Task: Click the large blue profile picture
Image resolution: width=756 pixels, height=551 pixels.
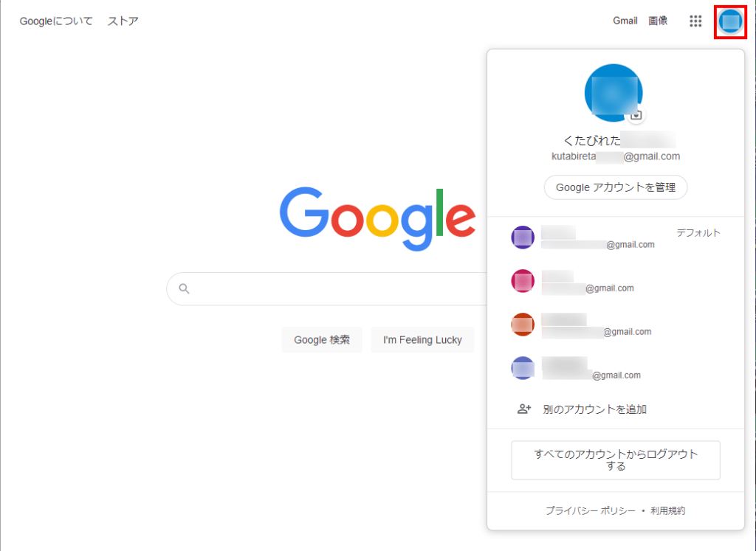Action: (614, 93)
